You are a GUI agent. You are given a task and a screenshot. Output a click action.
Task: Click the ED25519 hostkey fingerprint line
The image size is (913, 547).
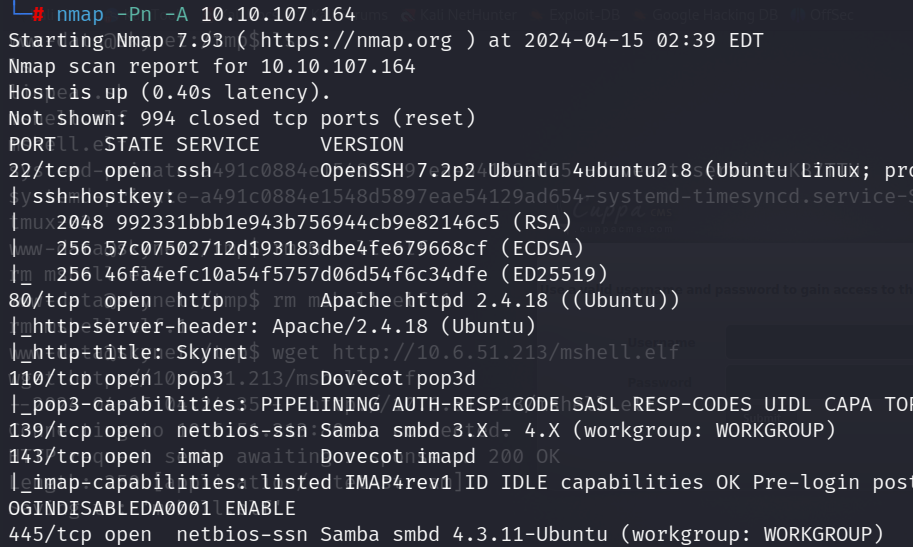[x=332, y=274]
